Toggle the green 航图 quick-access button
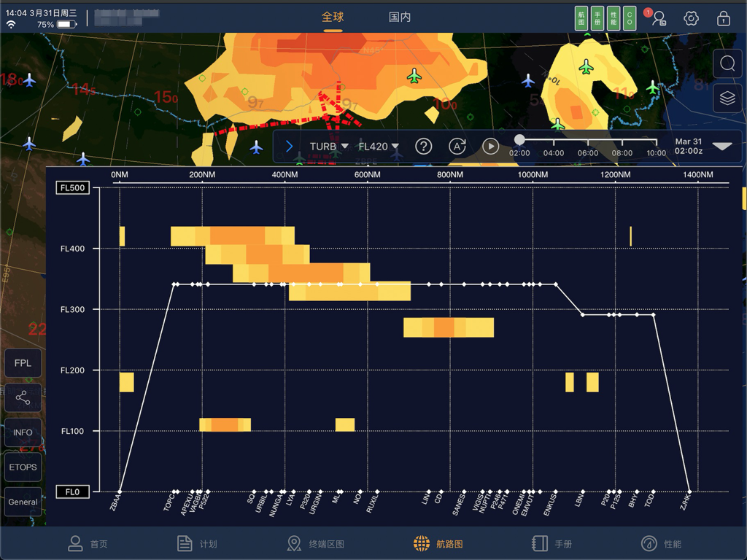The height and width of the screenshot is (560, 747). 581,17
